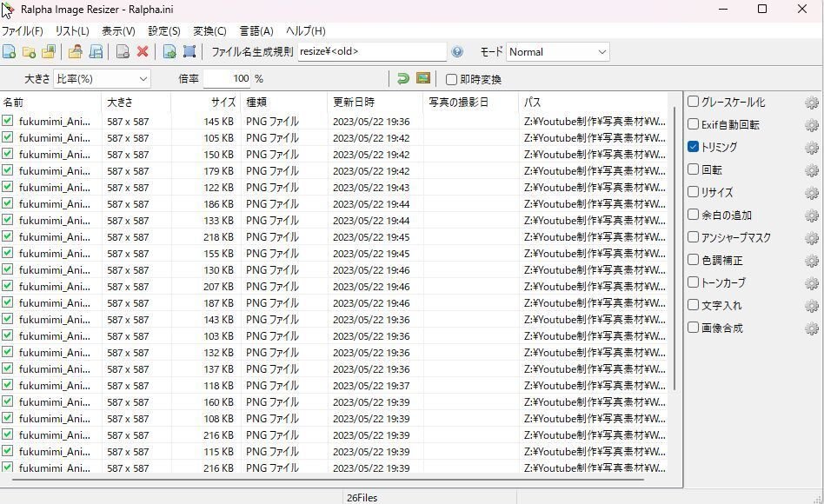Open the 言語(A) menu
This screenshot has height=504, width=824.
pos(256,31)
